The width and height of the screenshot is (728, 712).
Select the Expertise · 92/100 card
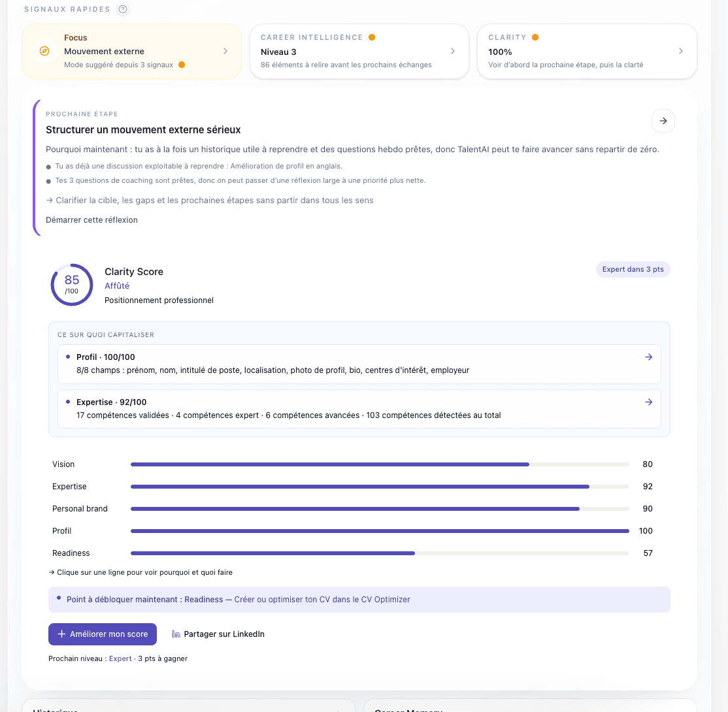coord(359,409)
